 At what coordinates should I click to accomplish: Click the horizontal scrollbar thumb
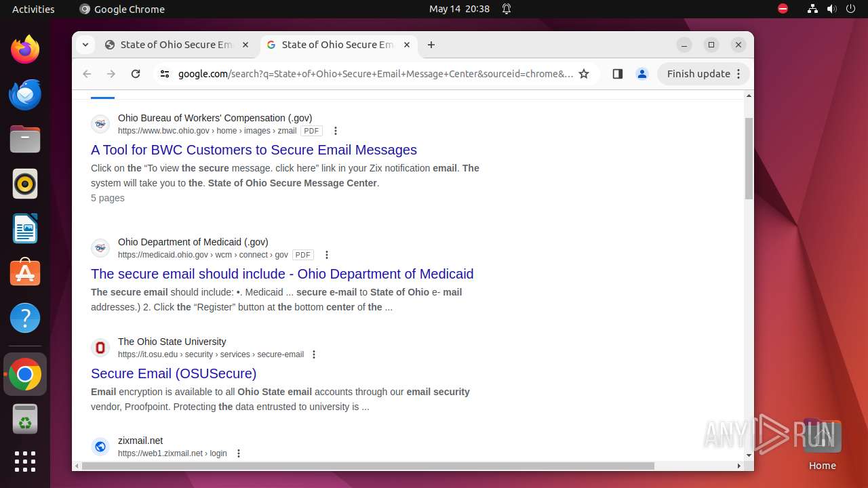pos(368,466)
